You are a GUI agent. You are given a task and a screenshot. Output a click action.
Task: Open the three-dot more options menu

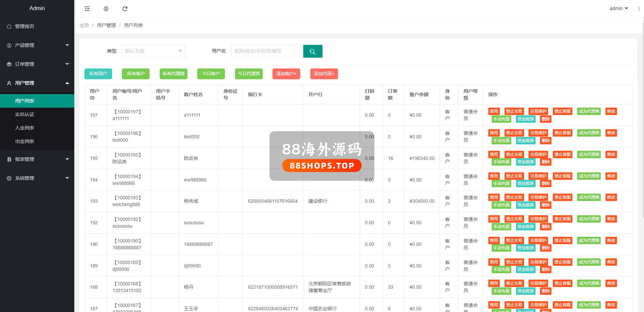[639, 9]
